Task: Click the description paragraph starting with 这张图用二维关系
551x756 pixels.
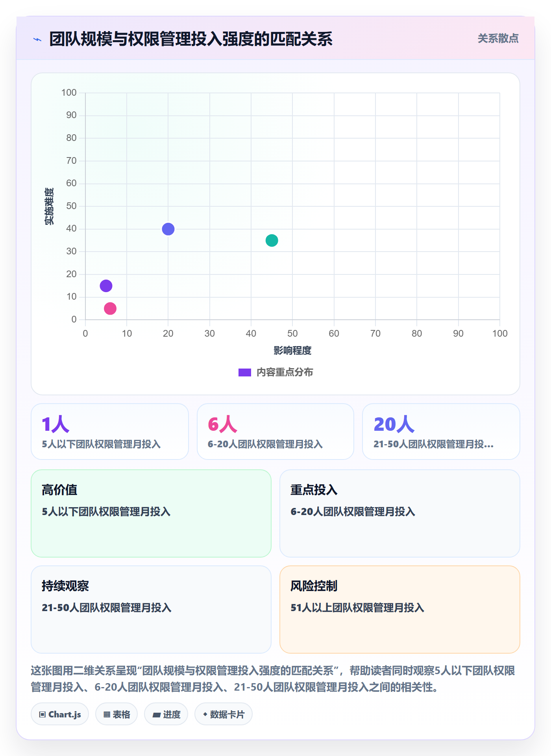Action: tap(273, 679)
